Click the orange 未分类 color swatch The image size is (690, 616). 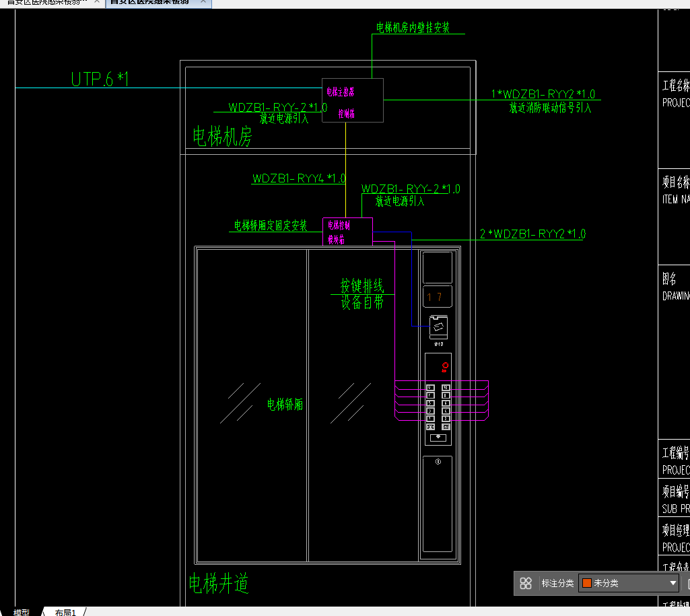586,583
